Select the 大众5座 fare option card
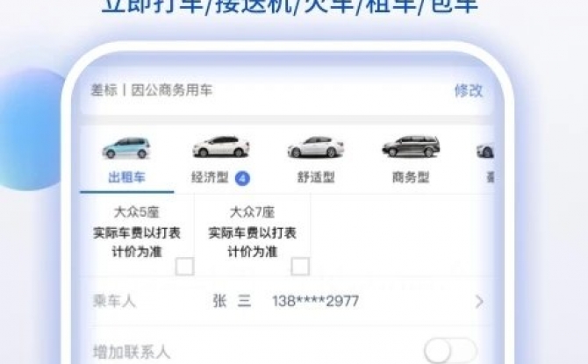Image resolution: width=588 pixels, height=364 pixels. click(137, 235)
